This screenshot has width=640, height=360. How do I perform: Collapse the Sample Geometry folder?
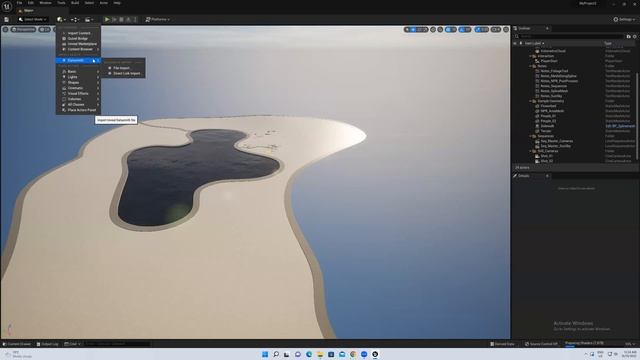(x=531, y=101)
